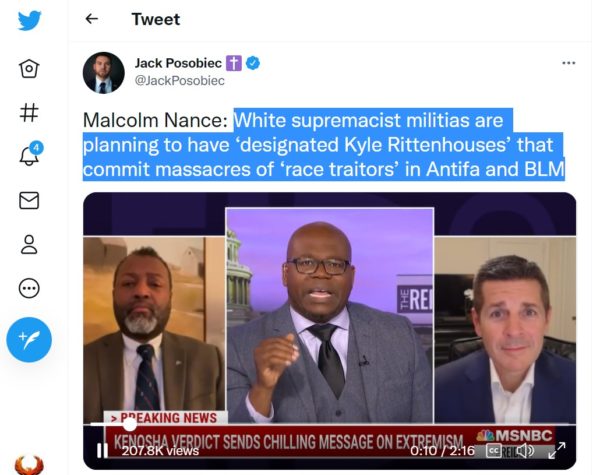Open Messages envelope icon
The width and height of the screenshot is (600, 475).
[x=29, y=200]
